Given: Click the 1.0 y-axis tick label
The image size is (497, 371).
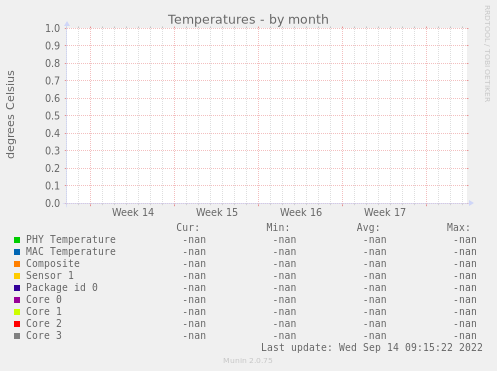Looking at the screenshot, I should coord(53,28).
